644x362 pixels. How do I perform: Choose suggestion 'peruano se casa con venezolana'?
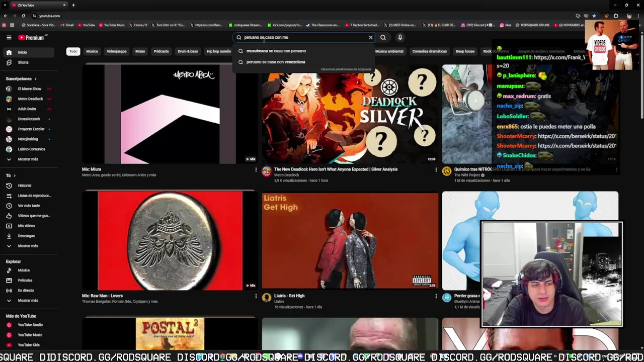coord(304,62)
